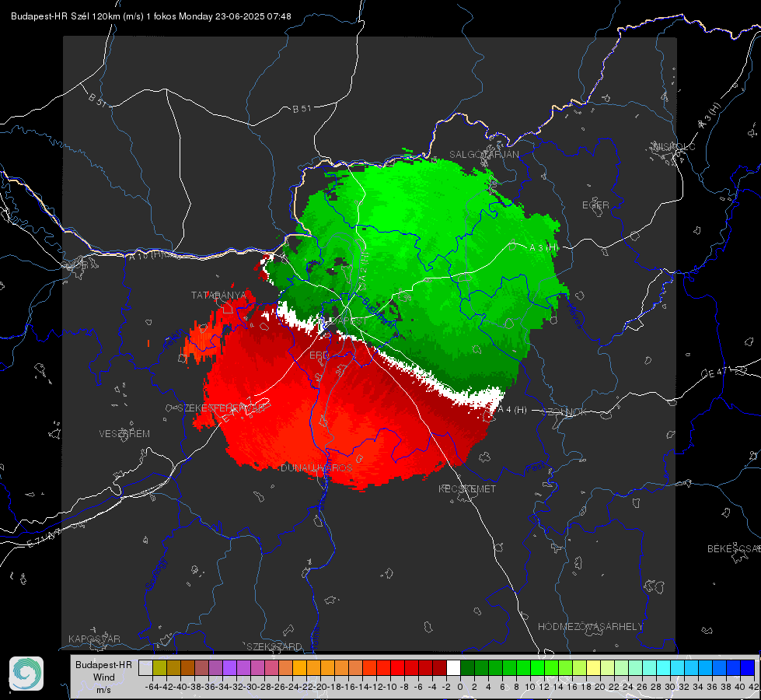The width and height of the screenshot is (761, 700).
Task: Click the OMSZ swirl logo icon
Action: 26,674
